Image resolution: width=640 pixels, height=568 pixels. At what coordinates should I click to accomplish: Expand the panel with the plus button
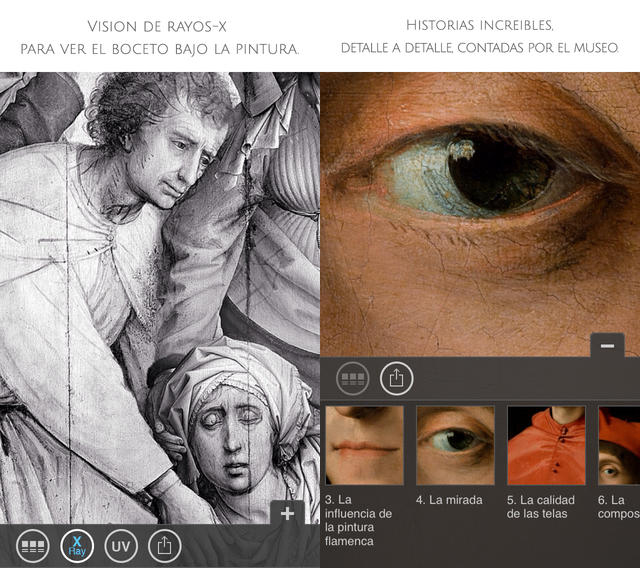(288, 513)
